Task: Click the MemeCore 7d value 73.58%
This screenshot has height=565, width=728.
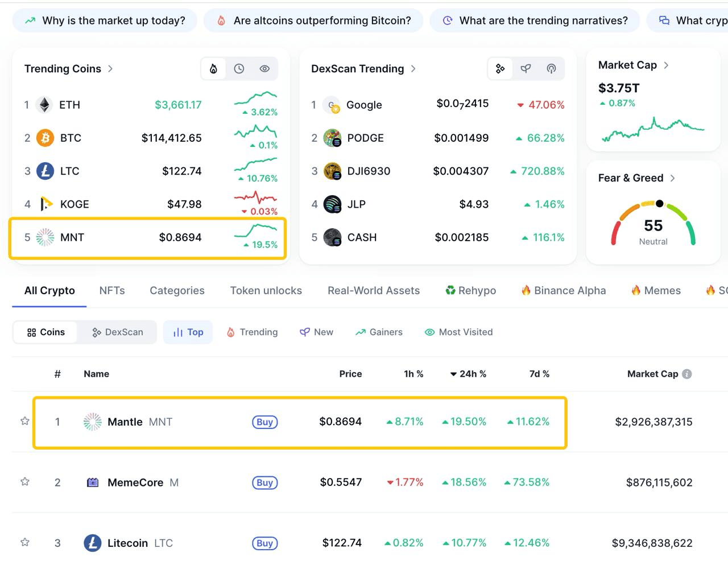Action: click(x=527, y=482)
